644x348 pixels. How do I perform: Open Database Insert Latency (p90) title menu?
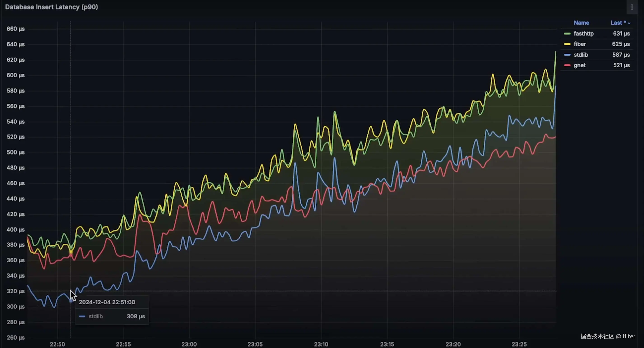point(51,7)
